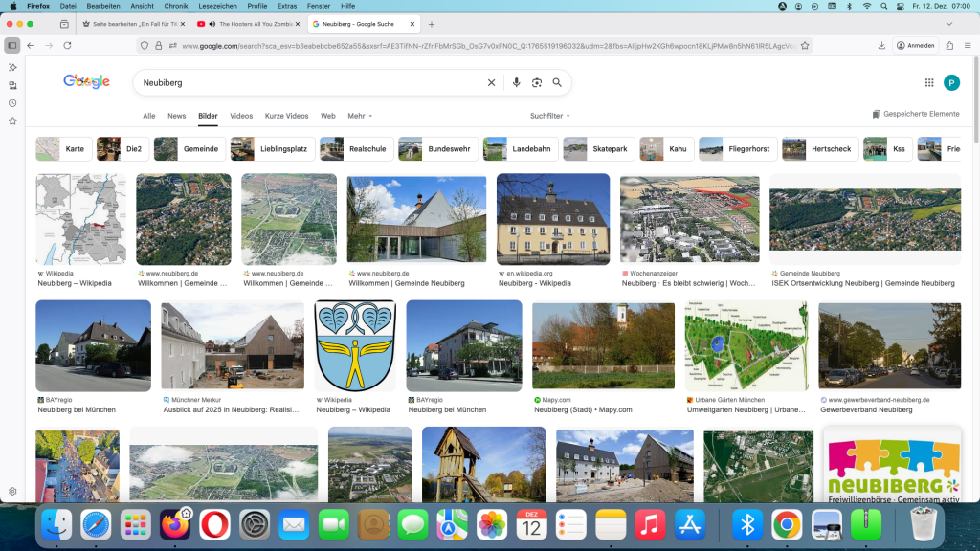Click the Neubiberg coat of arms thumbnail
Screen dimensions: 980x551
pos(354,345)
